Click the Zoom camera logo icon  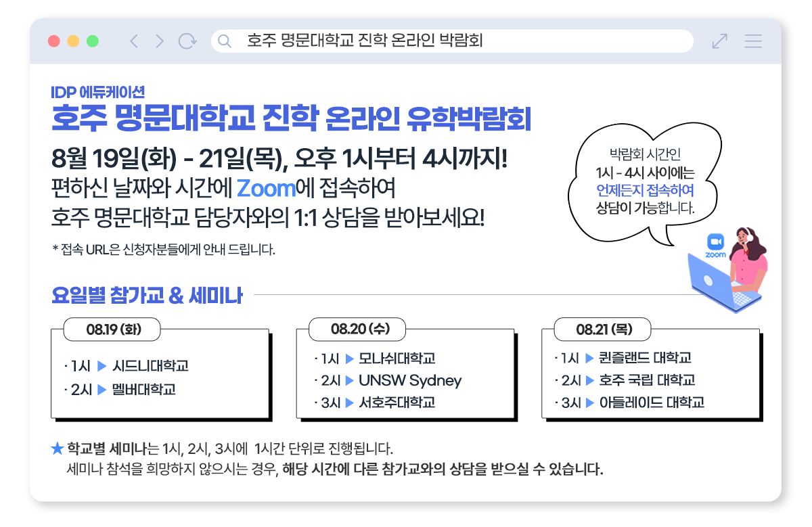(715, 242)
